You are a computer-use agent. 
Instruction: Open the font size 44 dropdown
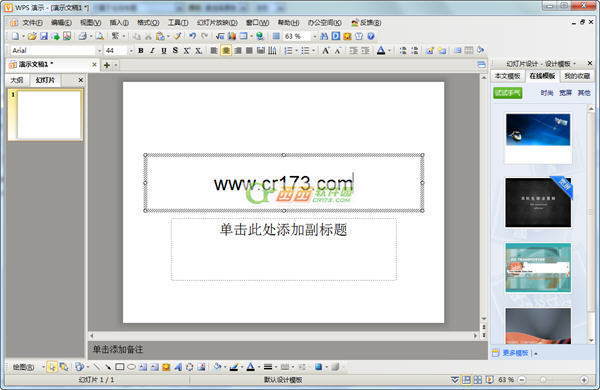coord(131,51)
